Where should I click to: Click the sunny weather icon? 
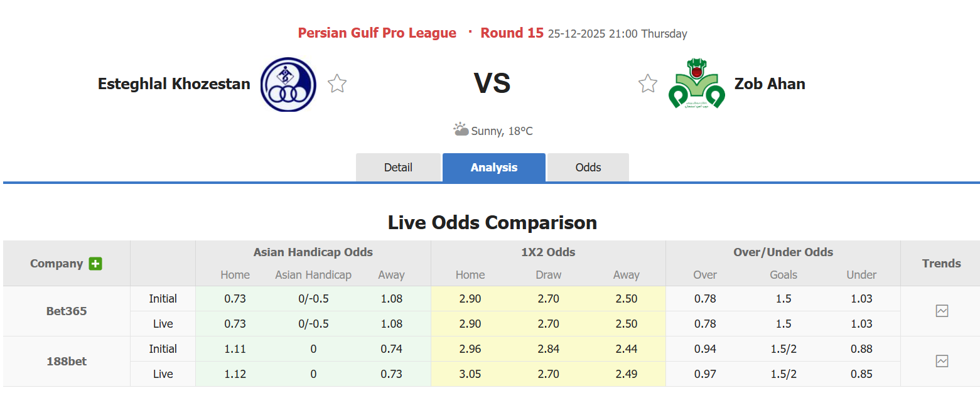pyautogui.click(x=461, y=130)
